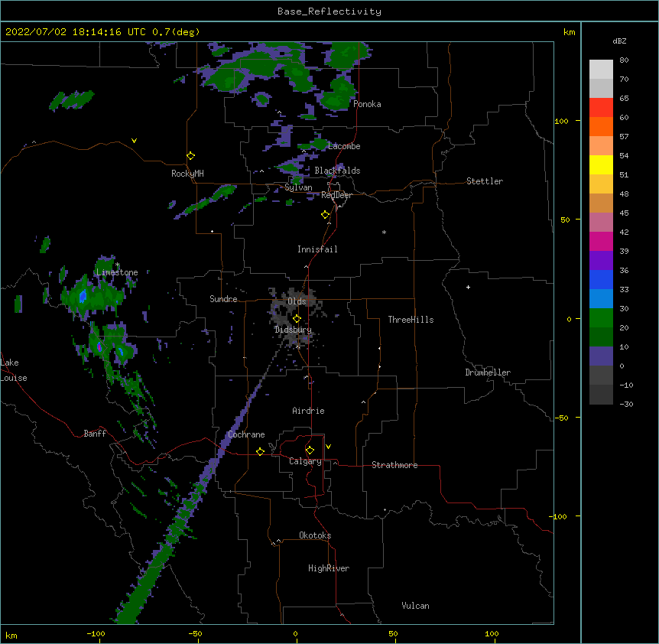Click the Airdrie label
This screenshot has height=644, width=659.
[308, 411]
